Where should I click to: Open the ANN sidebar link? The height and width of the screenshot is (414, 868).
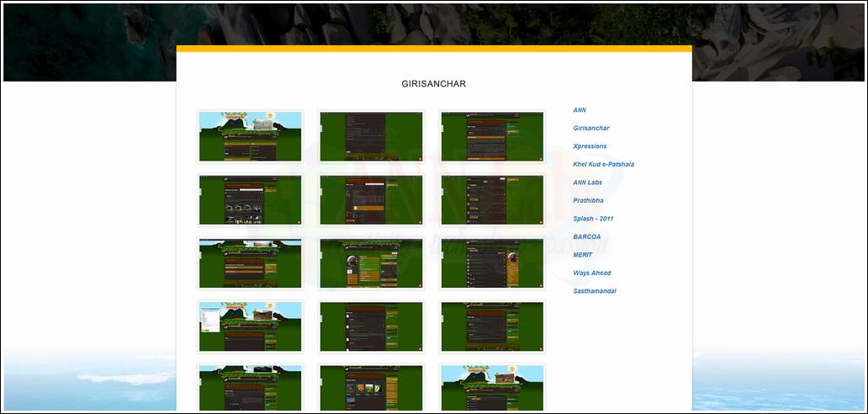(x=580, y=110)
